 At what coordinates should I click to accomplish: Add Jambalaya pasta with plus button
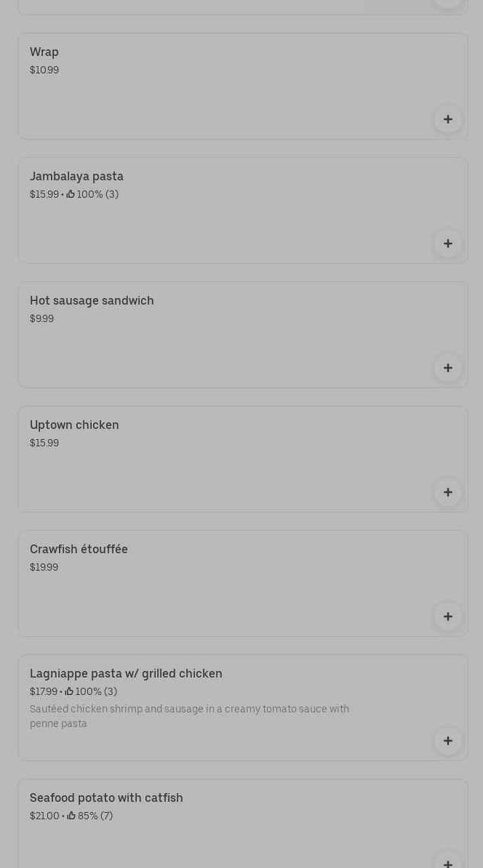[x=447, y=244]
